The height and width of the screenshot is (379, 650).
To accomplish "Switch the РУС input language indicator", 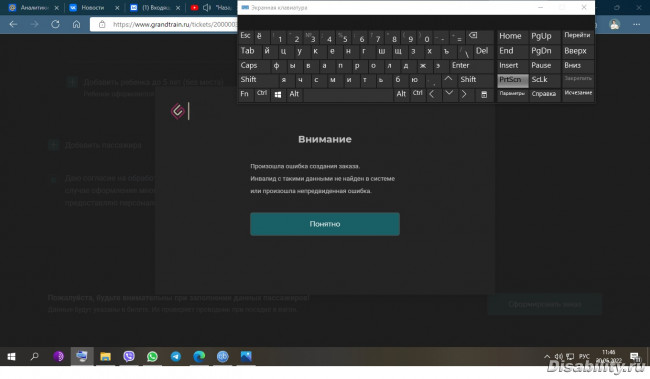I will click(584, 357).
